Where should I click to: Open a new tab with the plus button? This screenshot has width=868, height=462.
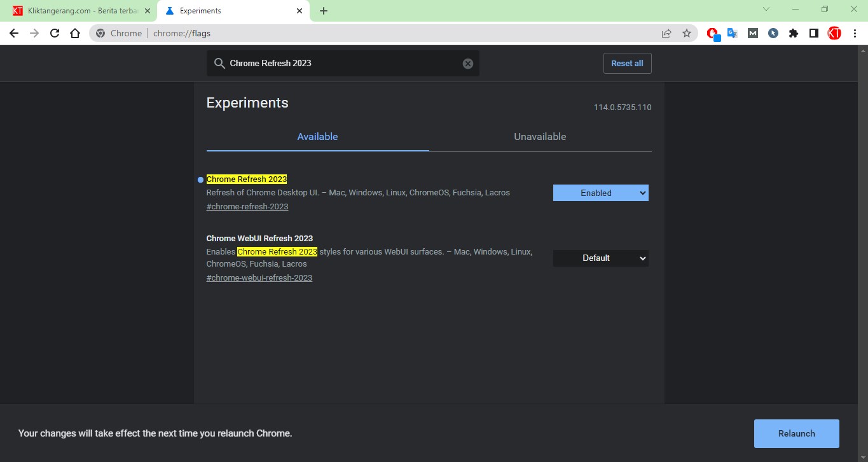(x=324, y=11)
